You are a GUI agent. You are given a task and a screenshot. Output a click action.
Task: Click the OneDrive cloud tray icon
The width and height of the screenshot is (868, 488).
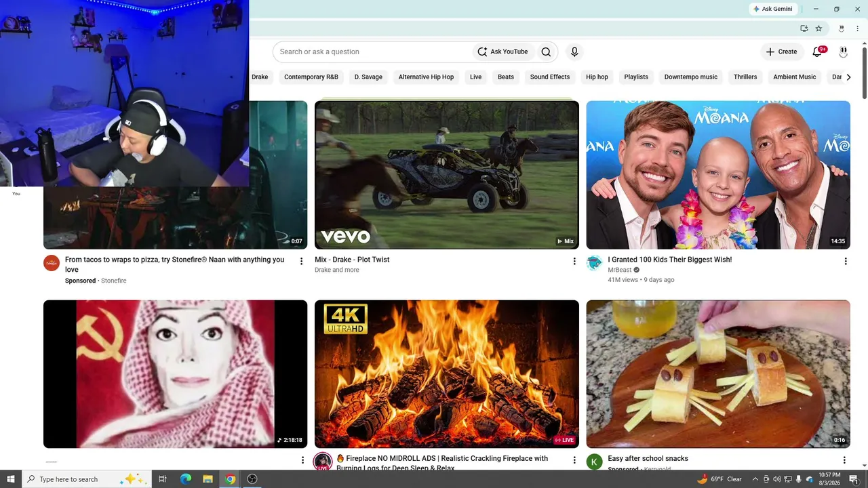pos(809,479)
